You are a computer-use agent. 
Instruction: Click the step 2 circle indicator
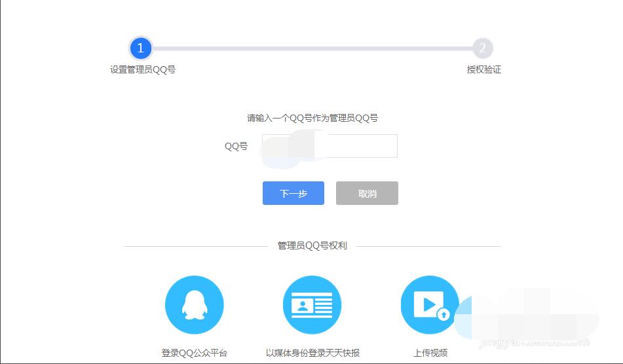coord(482,48)
